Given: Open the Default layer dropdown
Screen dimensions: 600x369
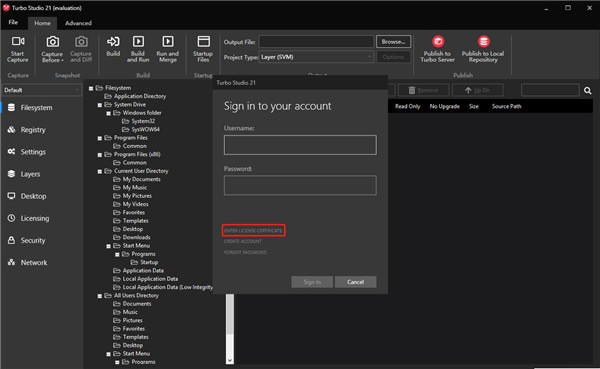Looking at the screenshot, I should tap(41, 90).
